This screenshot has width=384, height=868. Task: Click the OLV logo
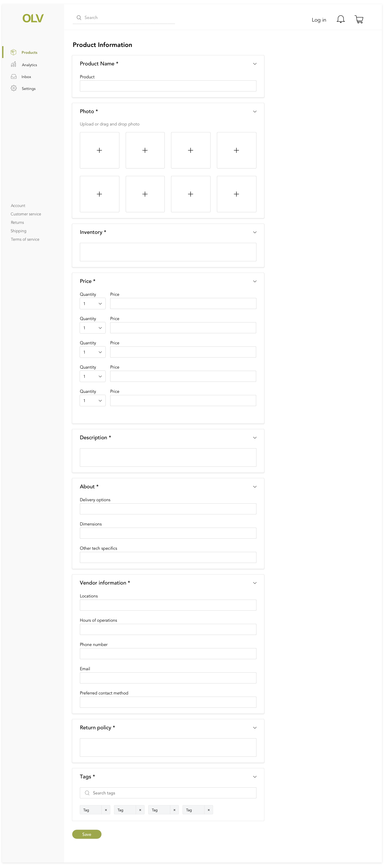33,18
